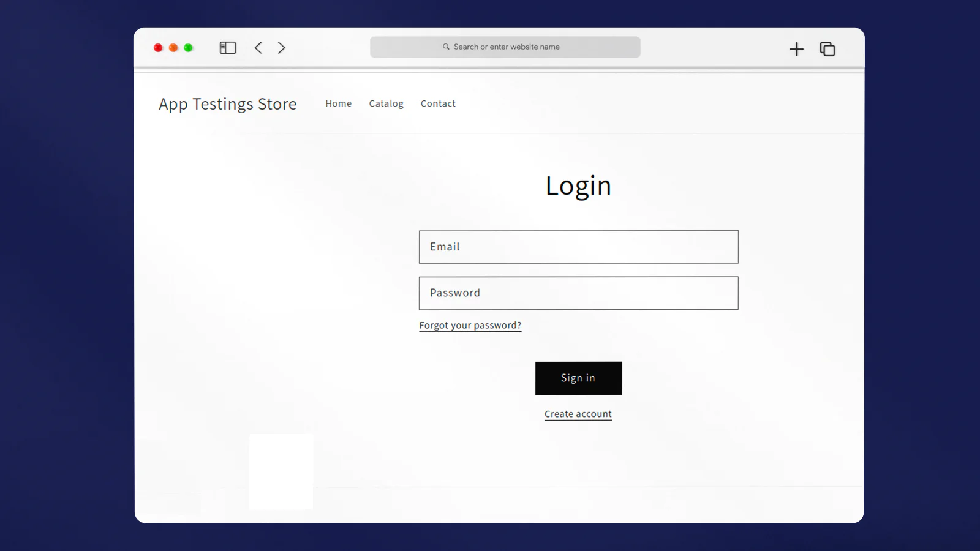Open the App Testings Store homepage title
980x551 pixels.
228,104
